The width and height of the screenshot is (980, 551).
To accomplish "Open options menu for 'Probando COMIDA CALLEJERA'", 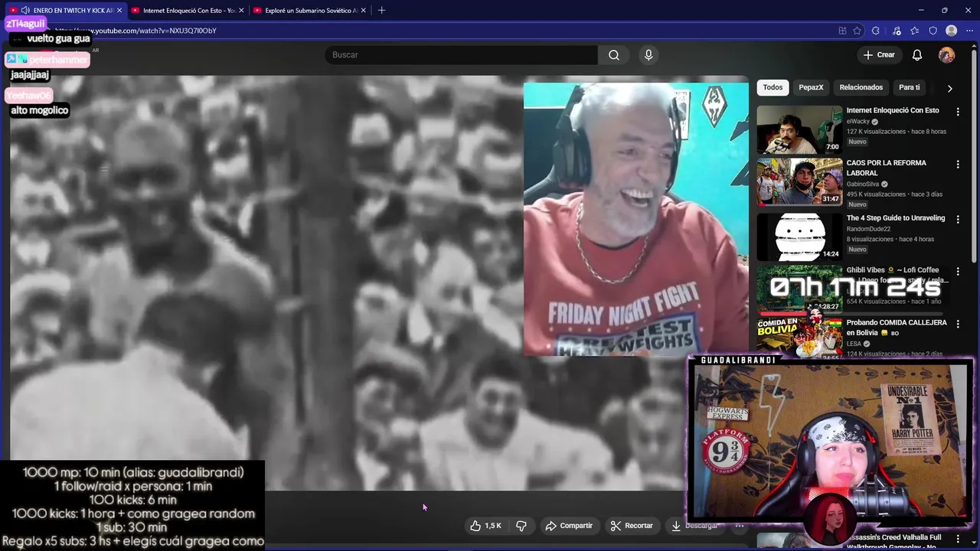I will click(x=958, y=324).
